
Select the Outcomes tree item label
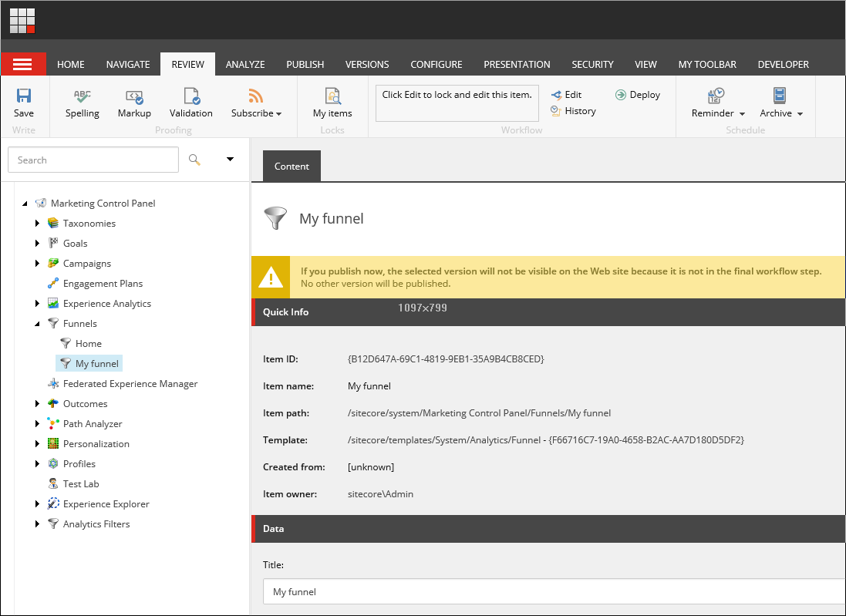click(86, 403)
